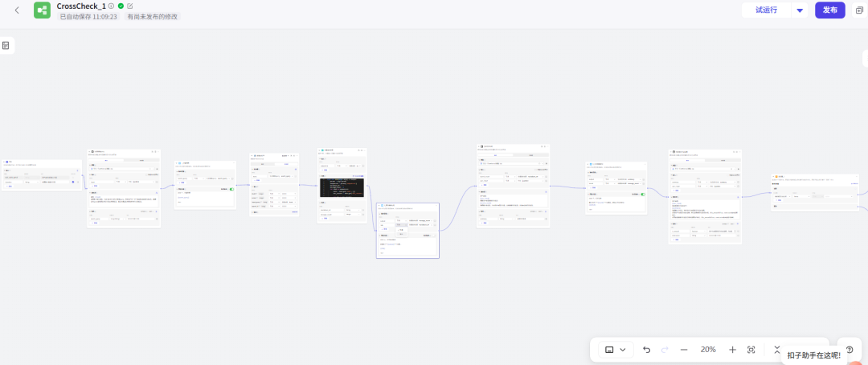
Task: Zoom out with the minus button
Action: 684,350
